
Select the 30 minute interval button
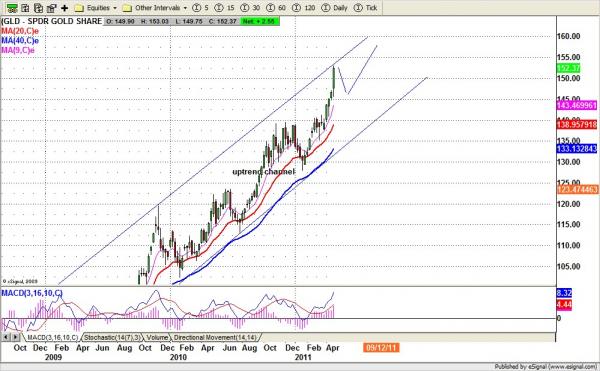(250, 8)
